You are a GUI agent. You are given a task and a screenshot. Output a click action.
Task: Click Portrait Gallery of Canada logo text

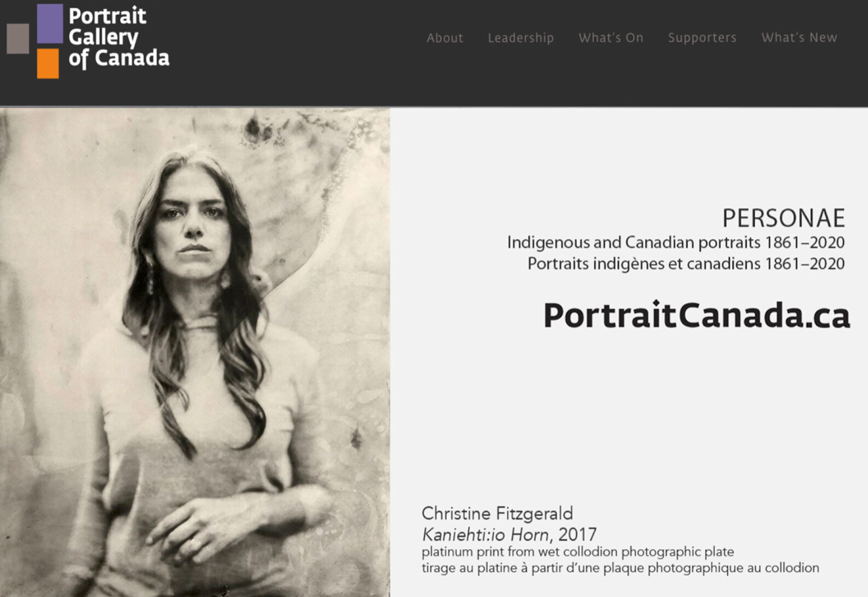tap(119, 37)
